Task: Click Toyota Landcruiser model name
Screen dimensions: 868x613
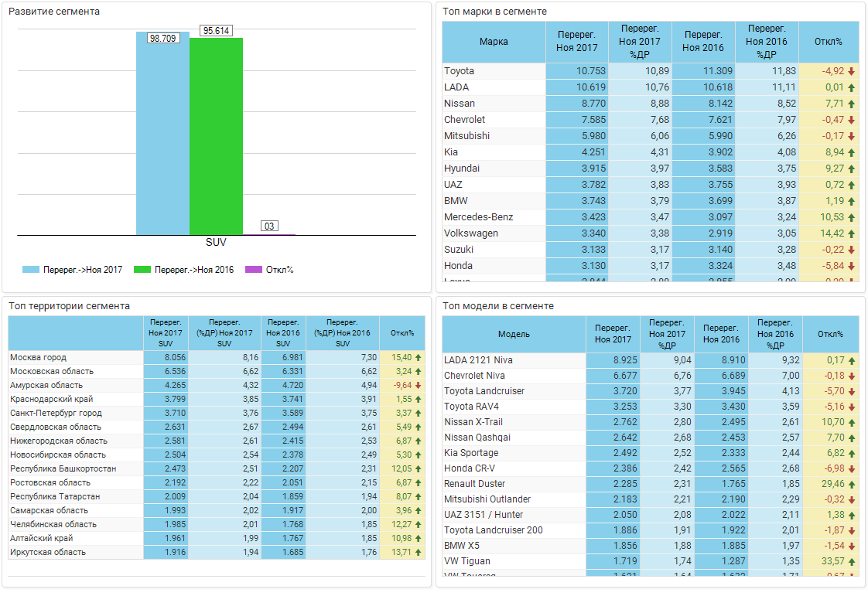Action: pyautogui.click(x=484, y=391)
